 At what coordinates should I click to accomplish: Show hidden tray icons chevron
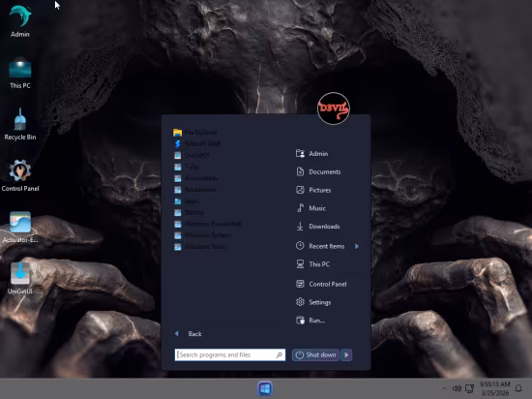pyautogui.click(x=444, y=388)
